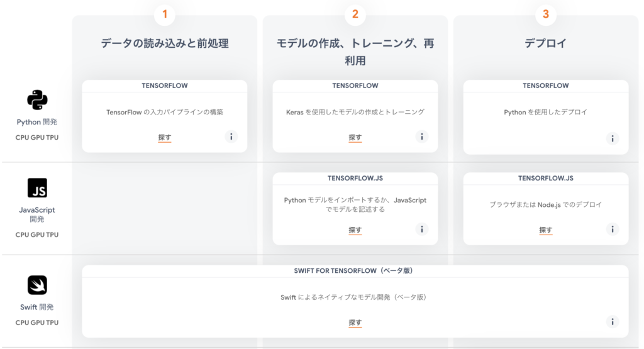Click TENSORFLOW header above 入力パイプライン card
This screenshot has height=349, width=644.
pos(165,86)
